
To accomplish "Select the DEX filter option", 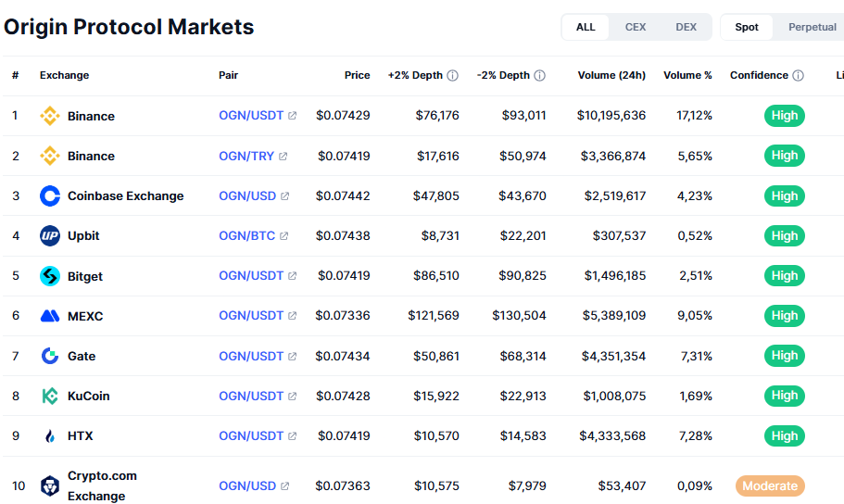I will (686, 27).
